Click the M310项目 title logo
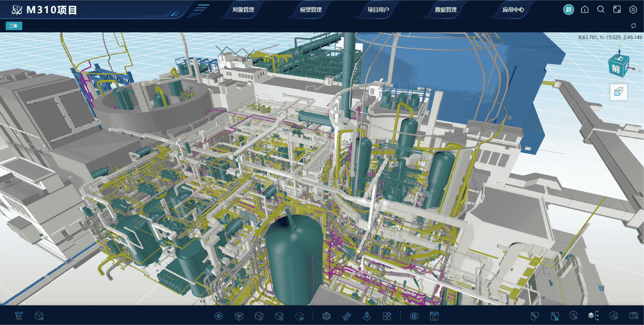Image resolution: width=644 pixels, height=325 pixels. 44,10
